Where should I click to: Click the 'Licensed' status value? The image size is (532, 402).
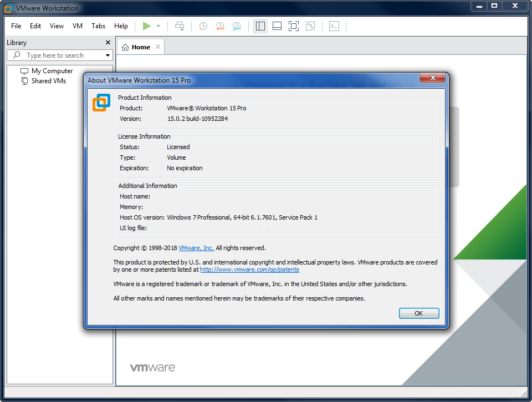point(178,147)
